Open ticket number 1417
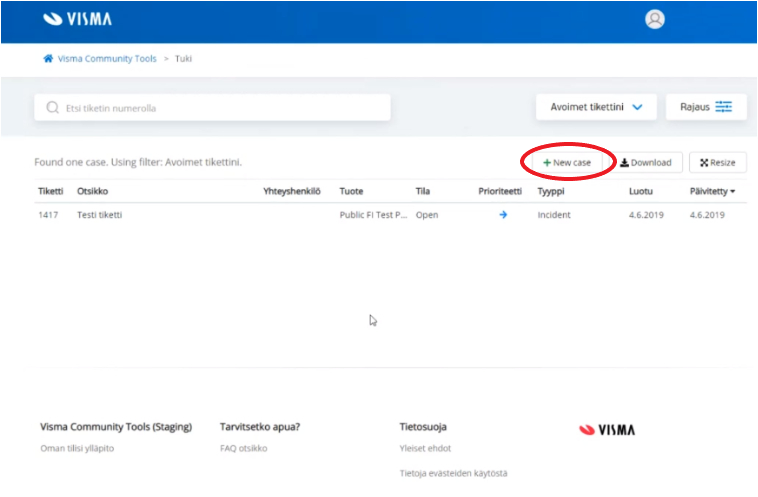This screenshot has width=758, height=497. tap(48, 215)
